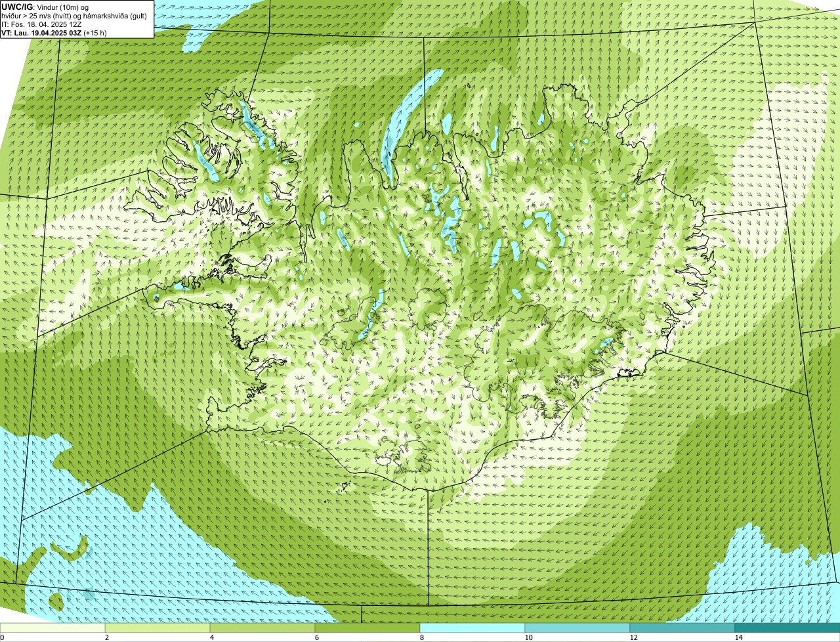Select the darkest teal segment above 14 m/s
The width and height of the screenshot is (840, 642).
[787, 628]
